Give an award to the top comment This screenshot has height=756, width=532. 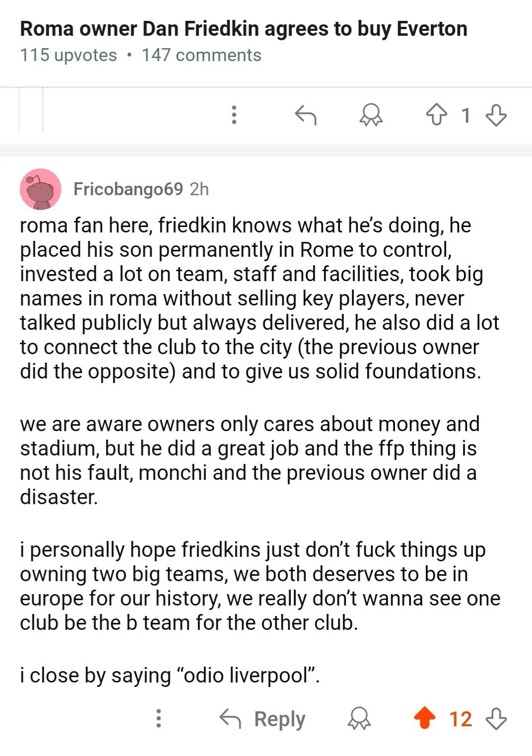coord(371,115)
